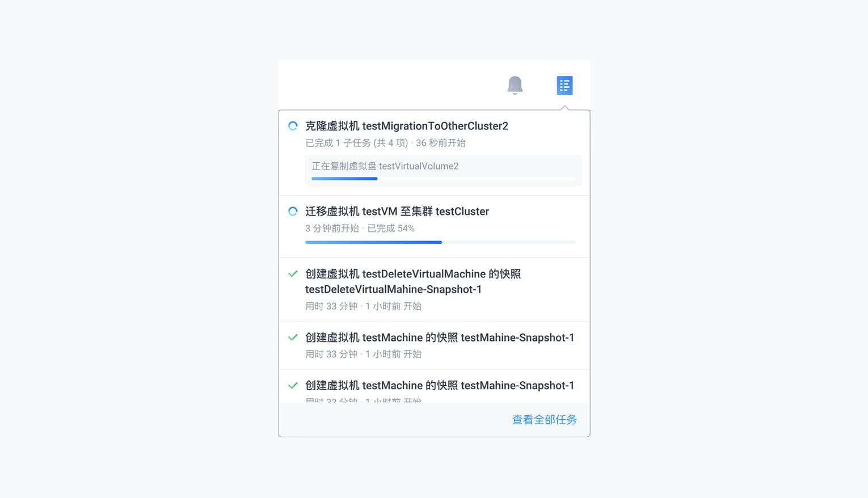Click green checkmark of the last testMachine snapshot task
This screenshot has width=868, height=498.
click(293, 386)
